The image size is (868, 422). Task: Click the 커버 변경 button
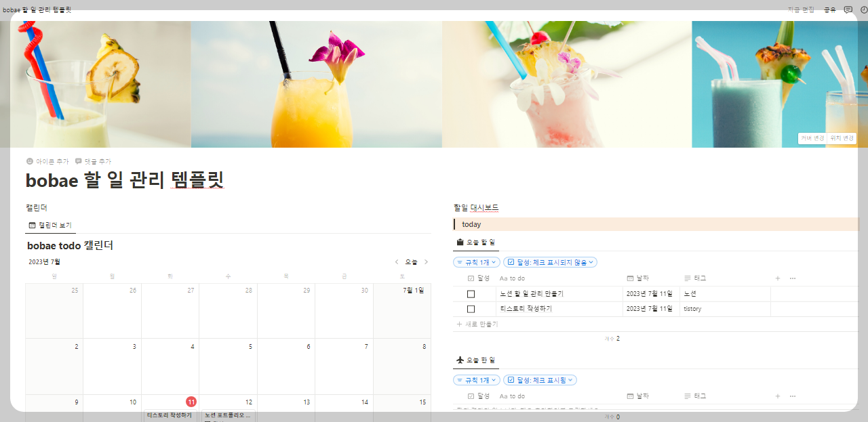pyautogui.click(x=812, y=138)
